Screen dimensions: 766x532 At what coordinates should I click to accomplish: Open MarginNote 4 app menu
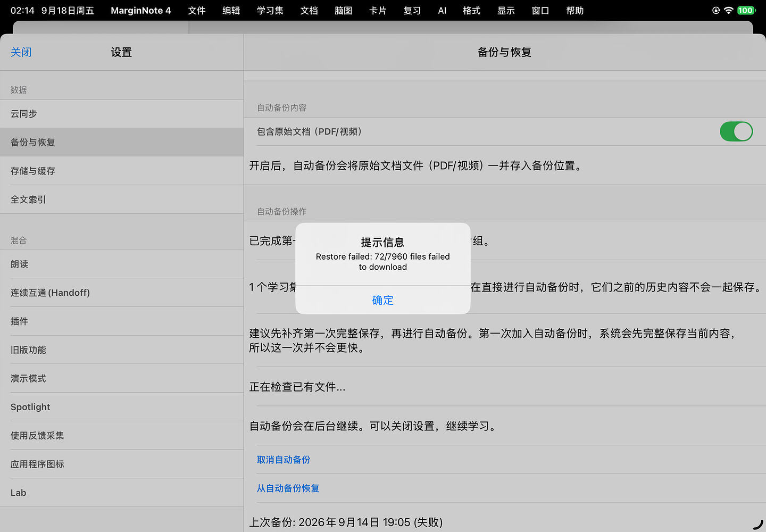141,10
